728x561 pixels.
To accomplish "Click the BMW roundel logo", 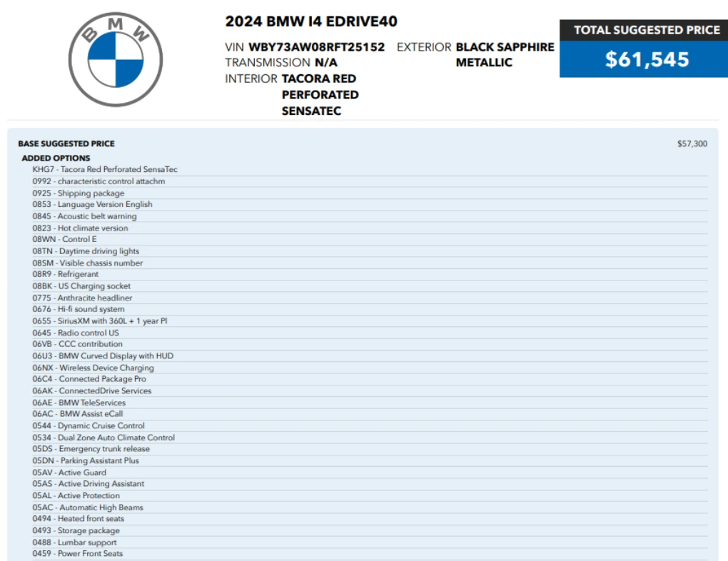I will 116,59.
